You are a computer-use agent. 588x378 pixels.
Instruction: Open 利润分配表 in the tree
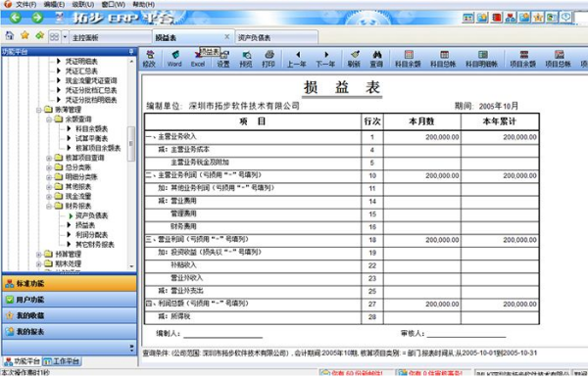[91, 235]
